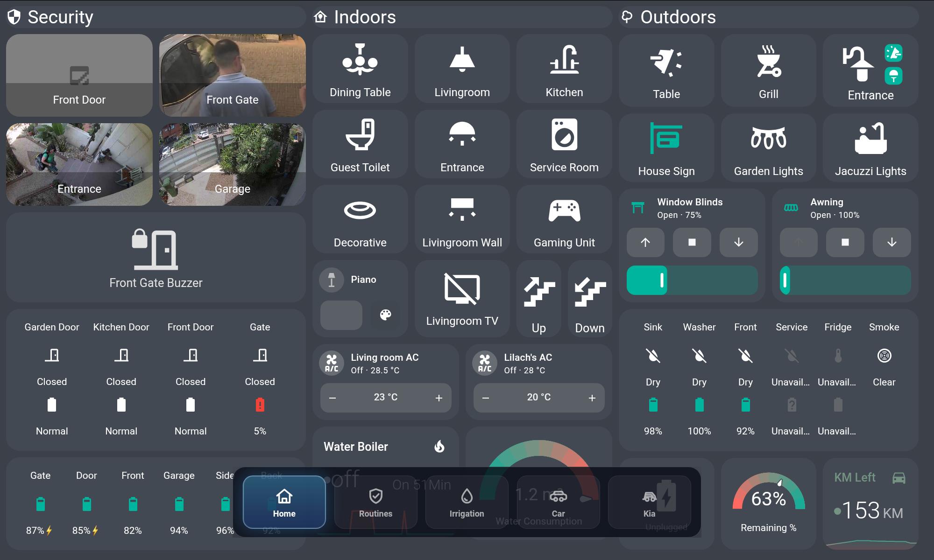Stop the Window Blinds
934x560 pixels.
(x=692, y=242)
